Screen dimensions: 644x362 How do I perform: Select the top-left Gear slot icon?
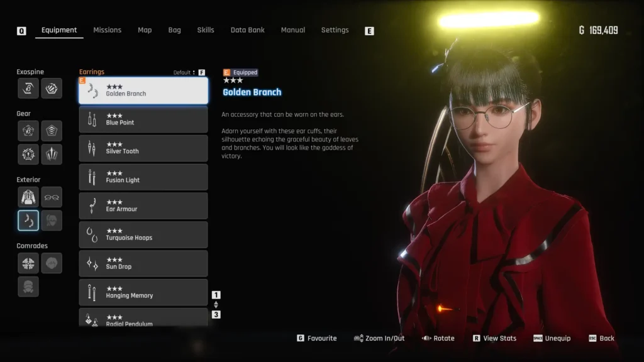[x=28, y=131]
